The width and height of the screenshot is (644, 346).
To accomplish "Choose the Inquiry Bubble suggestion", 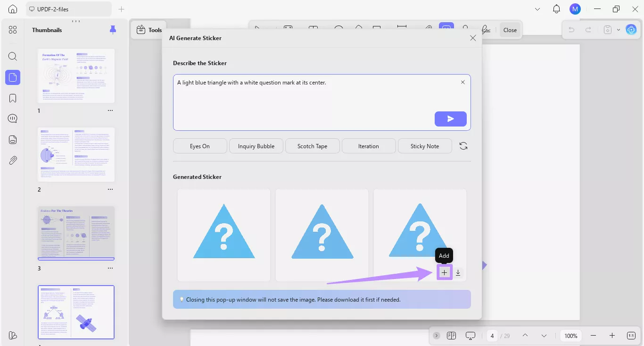I will (x=256, y=146).
